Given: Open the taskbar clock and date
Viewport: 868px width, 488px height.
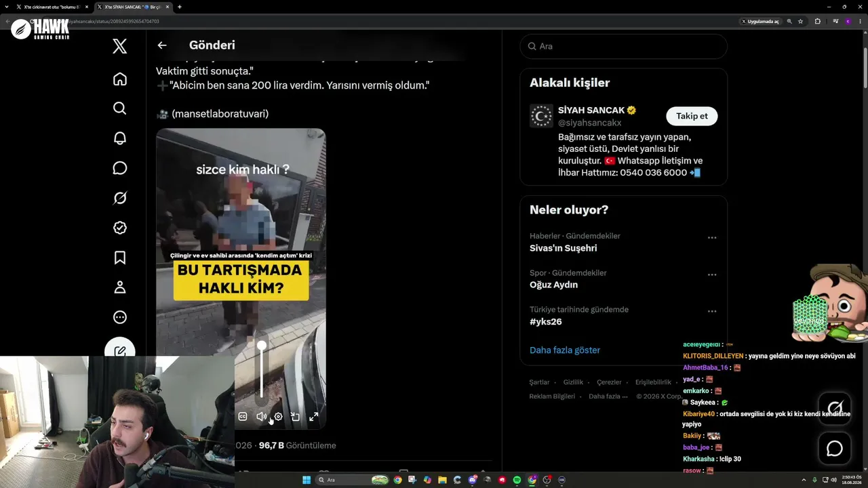Looking at the screenshot, I should 852,480.
